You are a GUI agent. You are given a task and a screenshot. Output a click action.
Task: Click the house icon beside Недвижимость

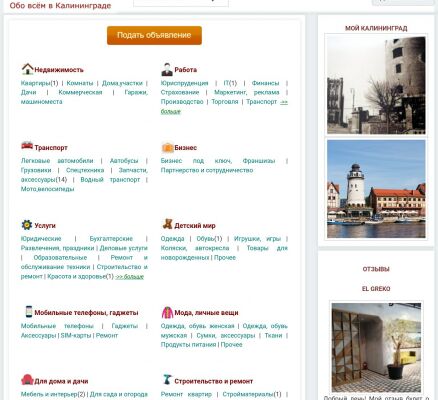click(x=27, y=69)
